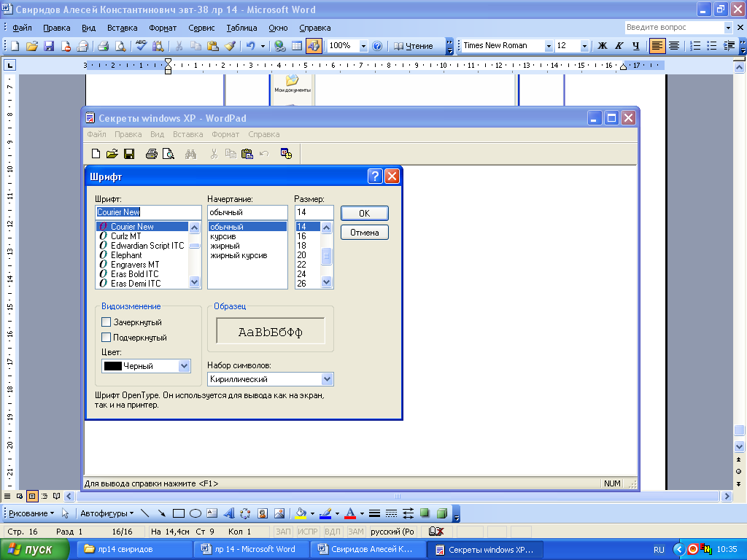The width and height of the screenshot is (747, 560).
Task: Open Word's Файл menu
Action: click(x=22, y=28)
